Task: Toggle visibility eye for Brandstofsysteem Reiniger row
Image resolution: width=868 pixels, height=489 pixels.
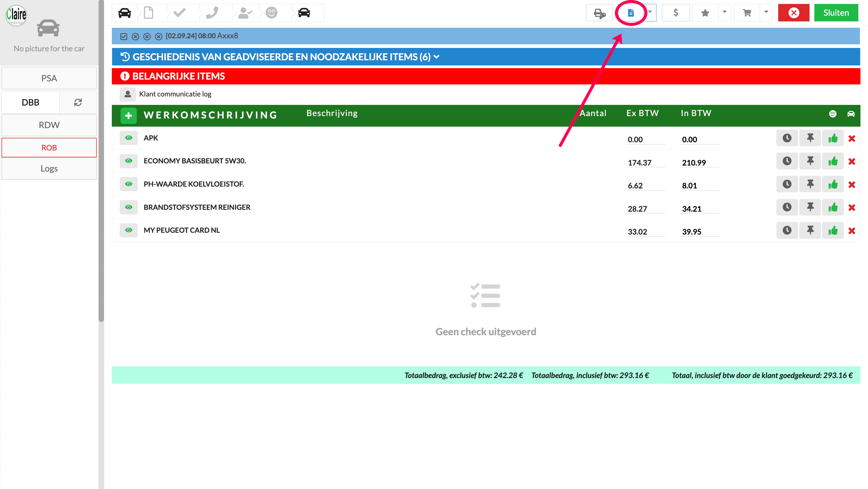Action: (128, 207)
